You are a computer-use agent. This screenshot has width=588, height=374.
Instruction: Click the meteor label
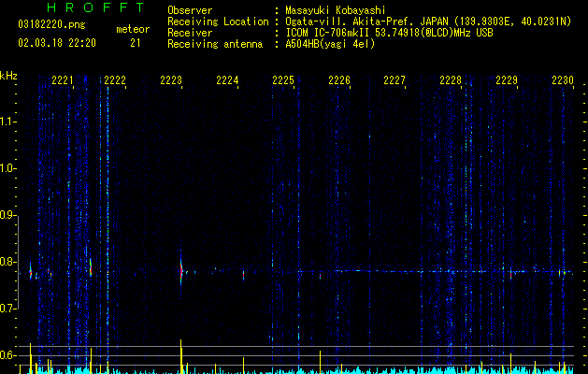click(x=133, y=29)
